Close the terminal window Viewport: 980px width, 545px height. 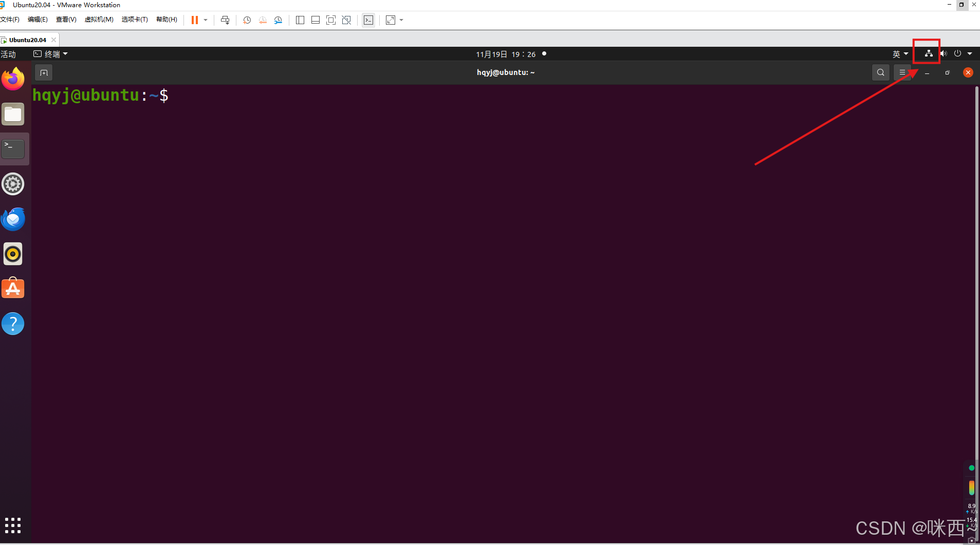(x=968, y=72)
